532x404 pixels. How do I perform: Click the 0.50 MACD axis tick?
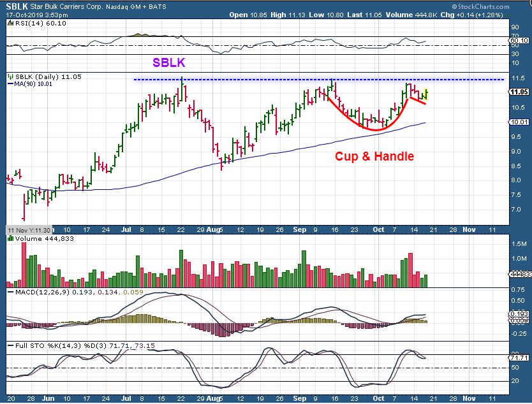point(518,300)
